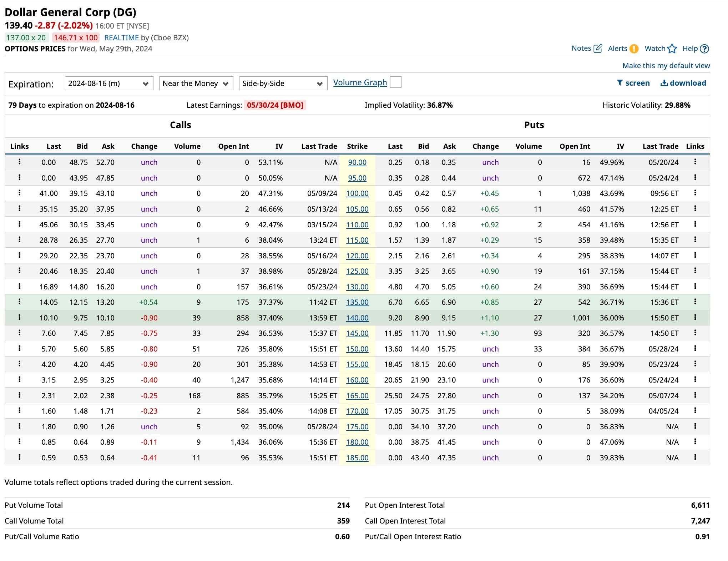Open calls links menu for 135.00 strike
Screen dimensions: 728x561
coord(20,302)
